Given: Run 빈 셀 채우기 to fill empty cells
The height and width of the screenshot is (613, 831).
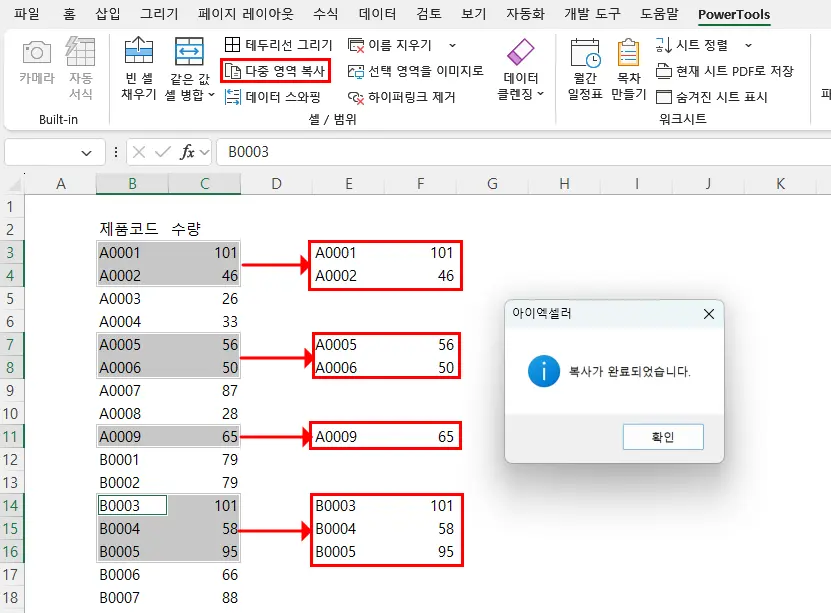Looking at the screenshot, I should pyautogui.click(x=138, y=69).
